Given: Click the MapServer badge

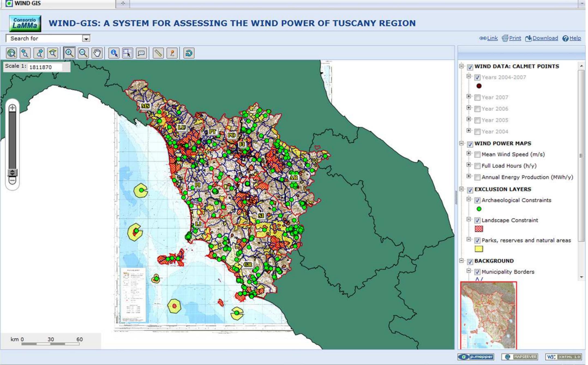Looking at the screenshot, I should tap(520, 357).
